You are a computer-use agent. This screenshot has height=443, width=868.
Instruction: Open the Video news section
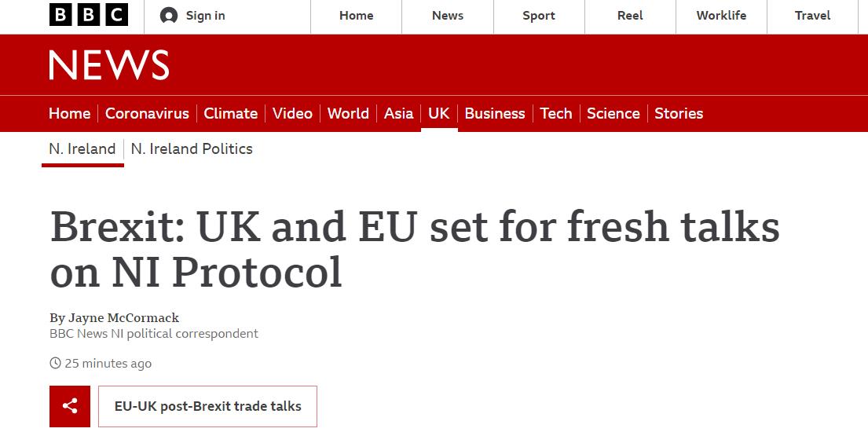click(x=292, y=114)
